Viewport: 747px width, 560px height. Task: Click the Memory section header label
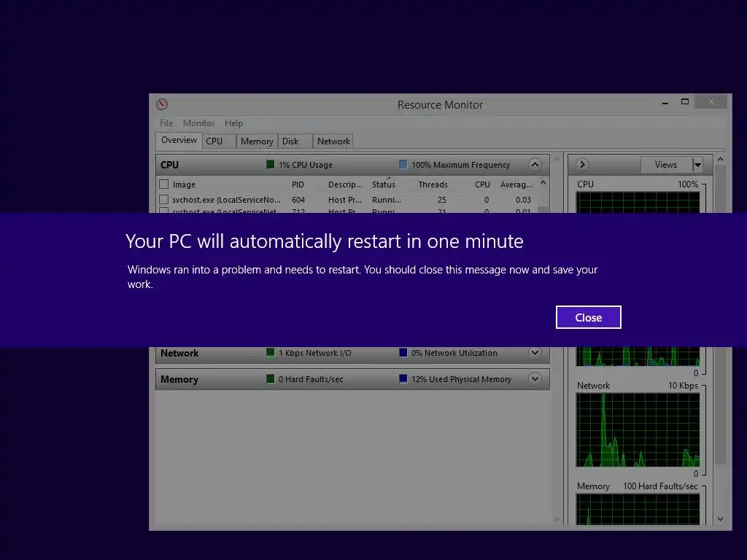click(179, 379)
